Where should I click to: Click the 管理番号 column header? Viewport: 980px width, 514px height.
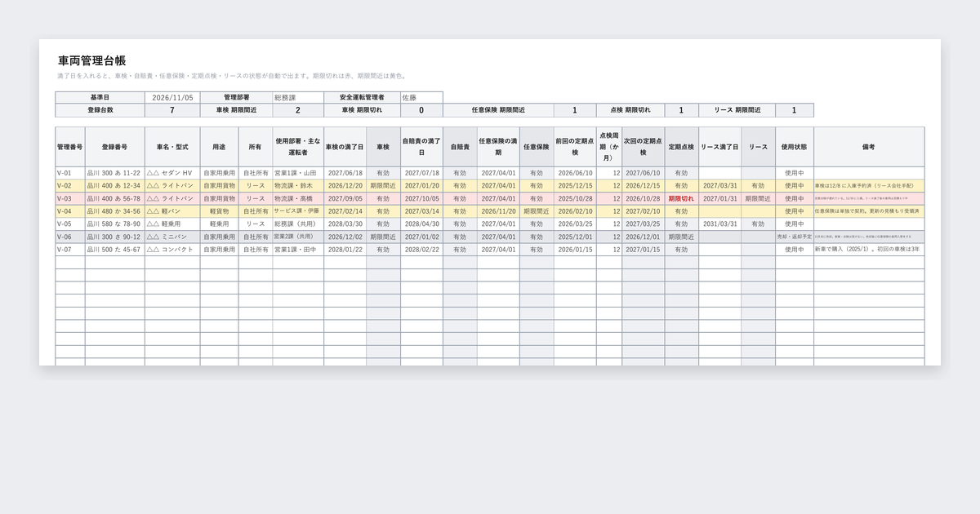tap(70, 147)
